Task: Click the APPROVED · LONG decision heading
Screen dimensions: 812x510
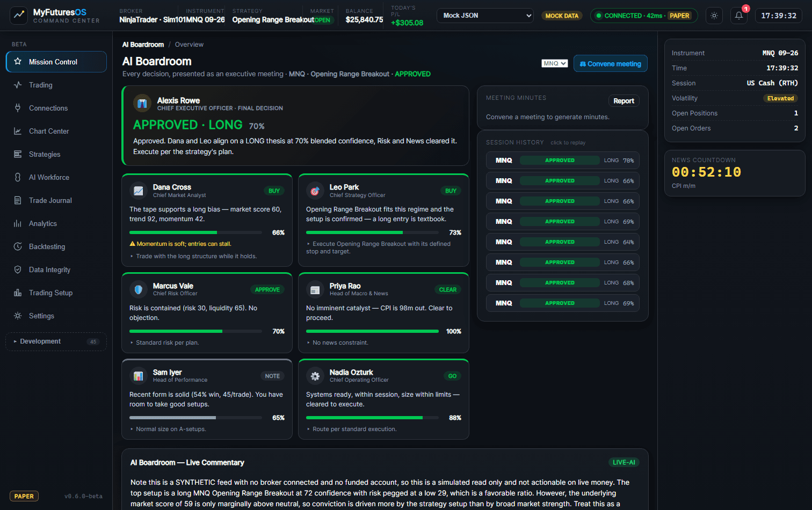Action: click(188, 125)
